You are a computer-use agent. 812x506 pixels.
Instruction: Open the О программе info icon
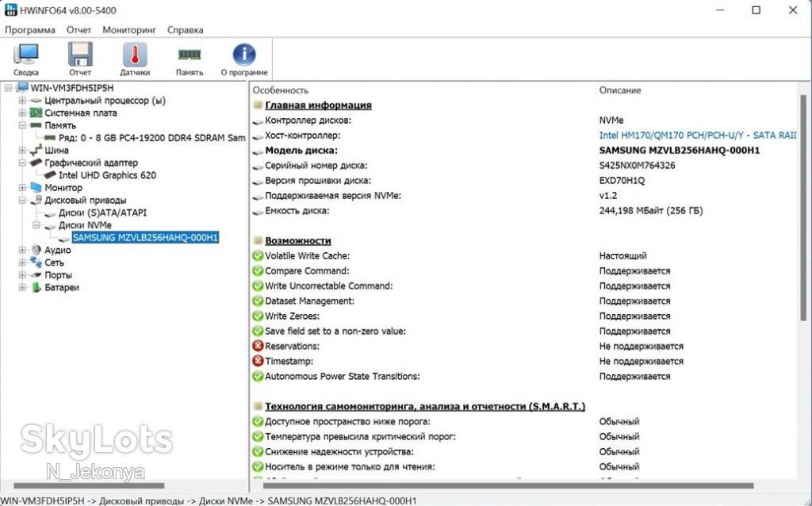click(x=244, y=55)
